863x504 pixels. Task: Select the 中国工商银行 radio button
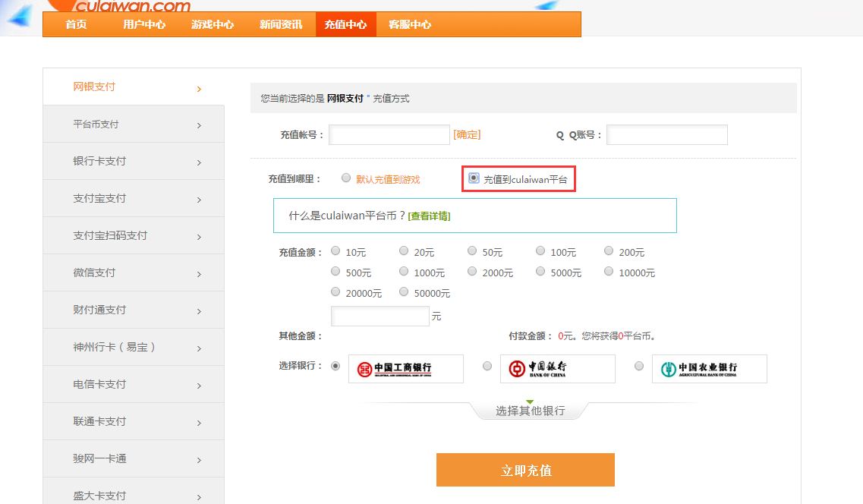tap(335, 366)
